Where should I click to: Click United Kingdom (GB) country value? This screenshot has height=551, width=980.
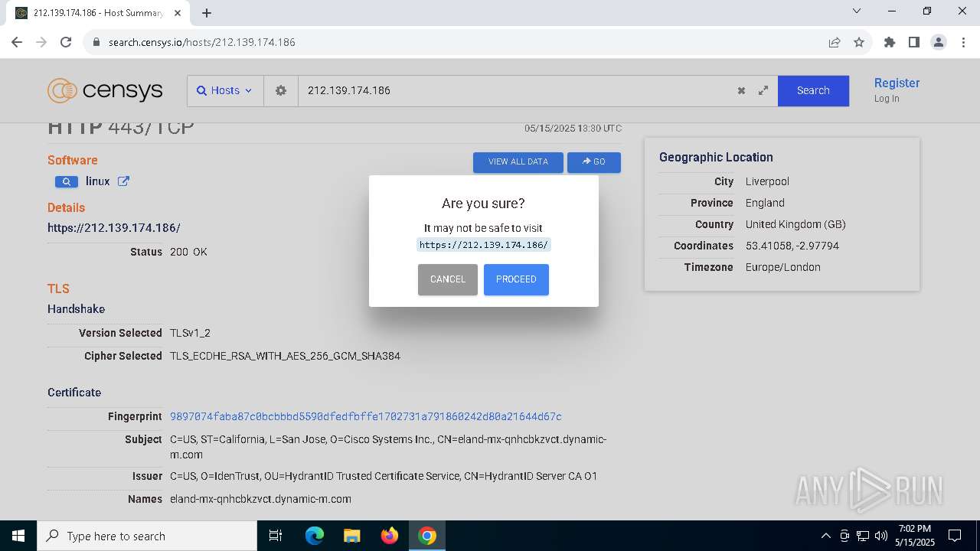[x=795, y=224]
